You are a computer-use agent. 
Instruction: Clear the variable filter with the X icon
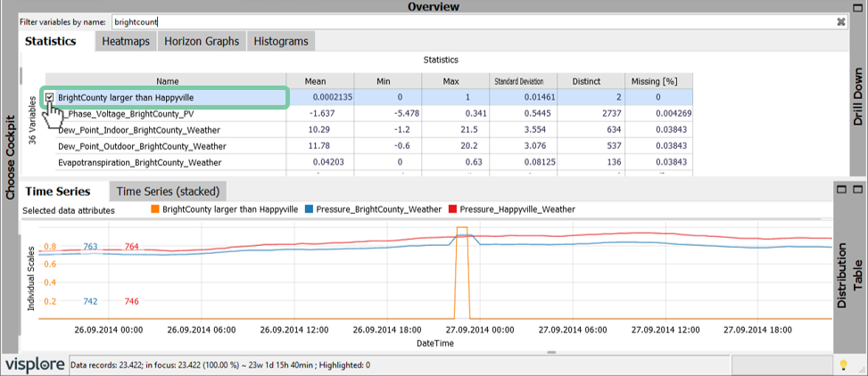(840, 20)
